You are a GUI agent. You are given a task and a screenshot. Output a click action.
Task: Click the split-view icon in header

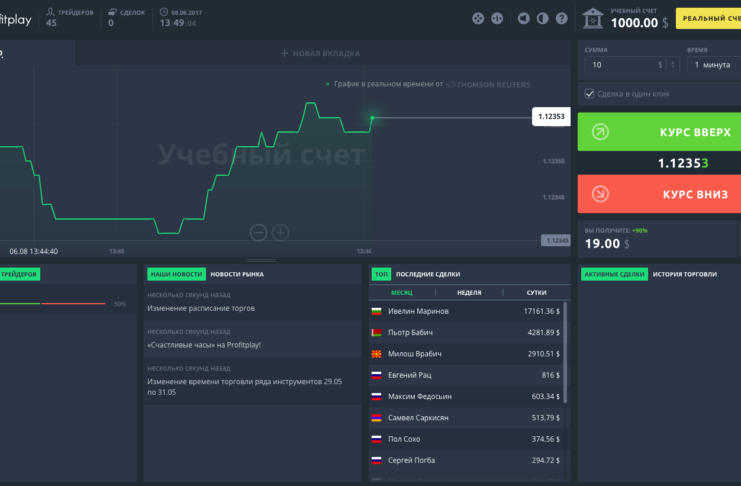click(497, 18)
